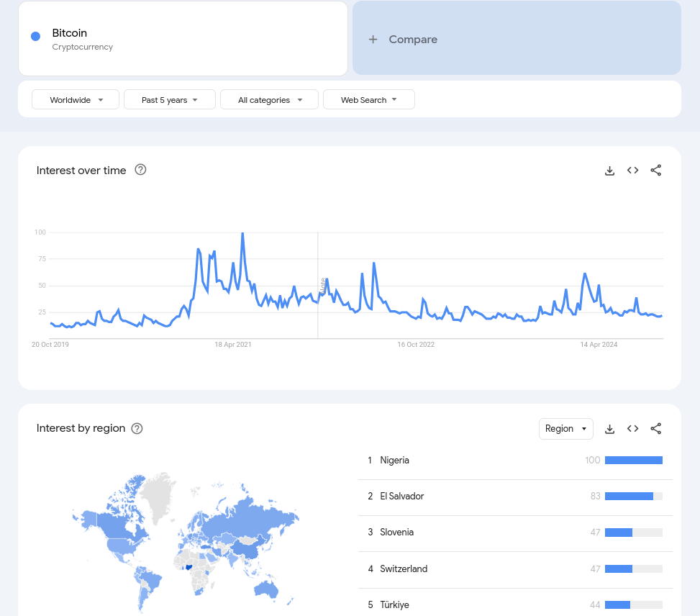Image resolution: width=700 pixels, height=616 pixels.
Task: Click the blue Bitcoin color dot
Action: click(x=35, y=36)
